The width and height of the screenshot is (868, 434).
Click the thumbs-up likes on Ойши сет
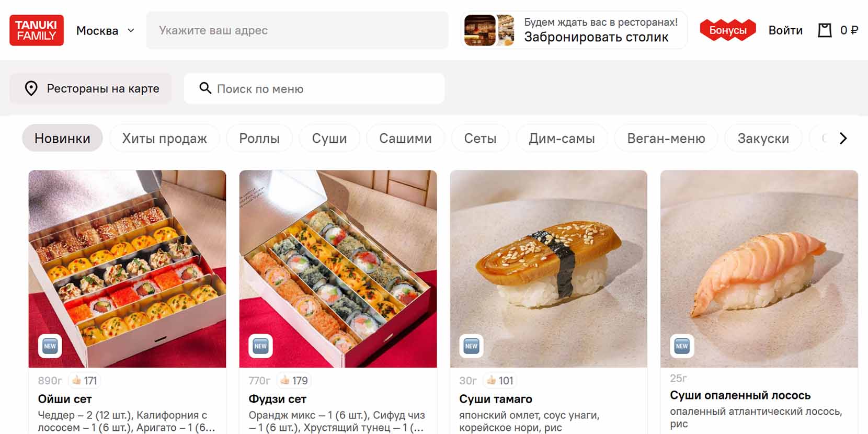coord(84,381)
